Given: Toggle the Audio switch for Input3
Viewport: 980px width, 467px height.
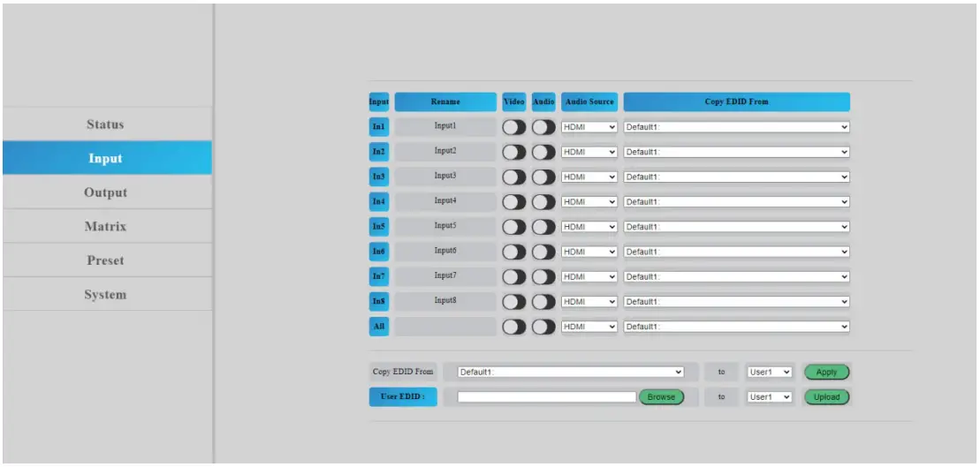Looking at the screenshot, I should (543, 177).
